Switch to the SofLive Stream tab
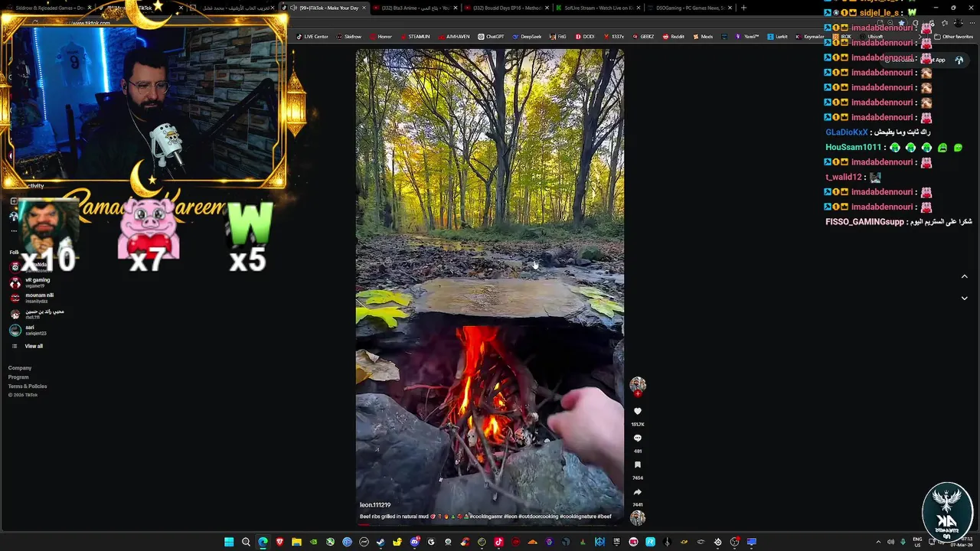980x551 pixels. [x=599, y=8]
